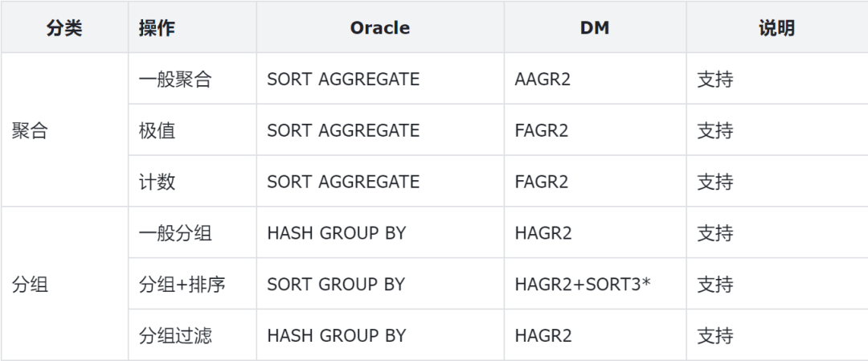Screen dimensions: 868x361
Task: Select the 分组过滤 operation cell
Action: (x=174, y=336)
